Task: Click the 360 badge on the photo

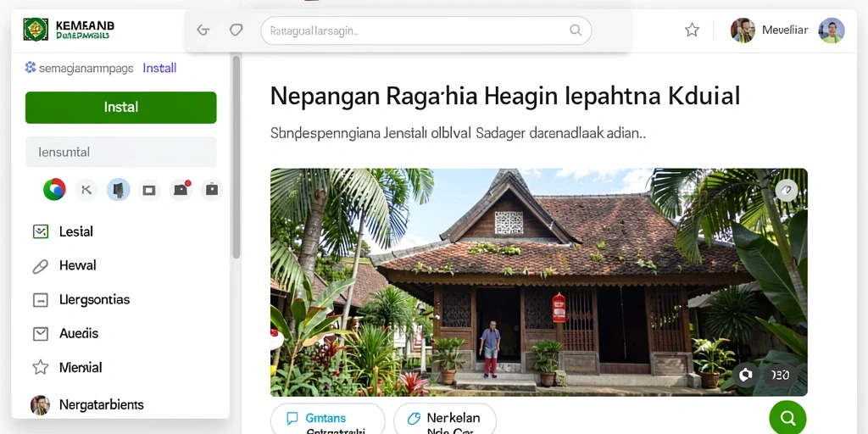Action: tap(781, 375)
